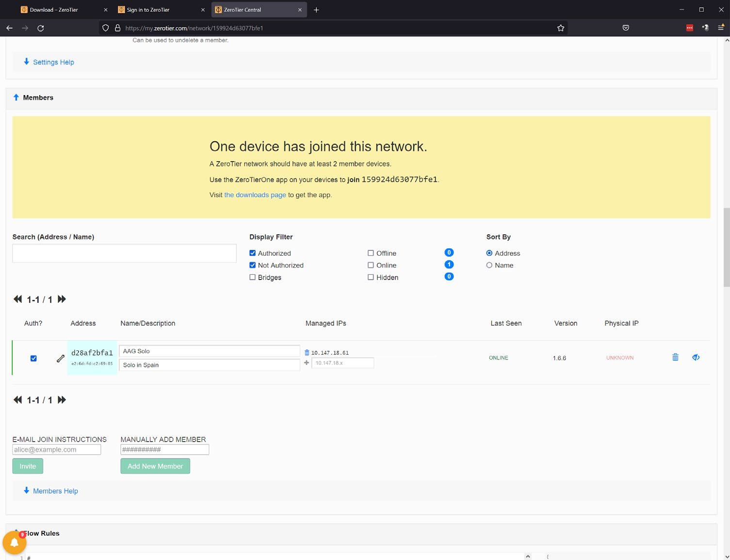Focus the manually add member input
This screenshot has height=560, width=730.
coord(165,450)
